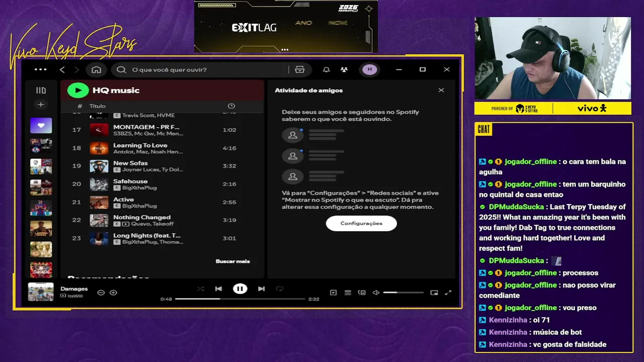Collapse Your Library sidebar icon
644x362 pixels.
[x=41, y=90]
